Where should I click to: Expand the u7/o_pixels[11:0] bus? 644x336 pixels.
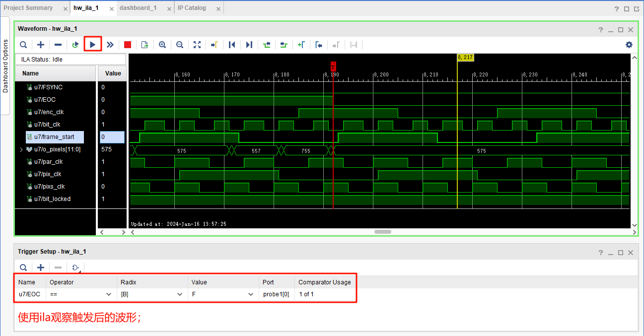tap(21, 149)
